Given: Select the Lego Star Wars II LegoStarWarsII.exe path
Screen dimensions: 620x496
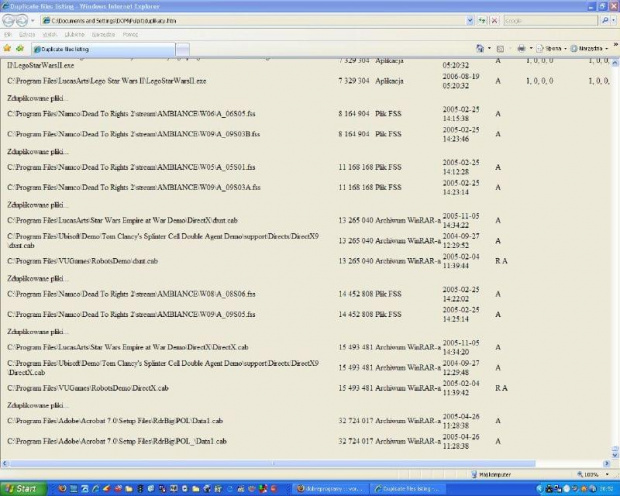Looking at the screenshot, I should [x=107, y=81].
